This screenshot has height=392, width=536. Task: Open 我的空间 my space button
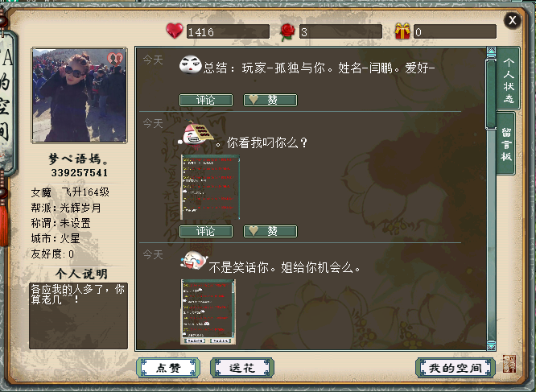pos(456,368)
